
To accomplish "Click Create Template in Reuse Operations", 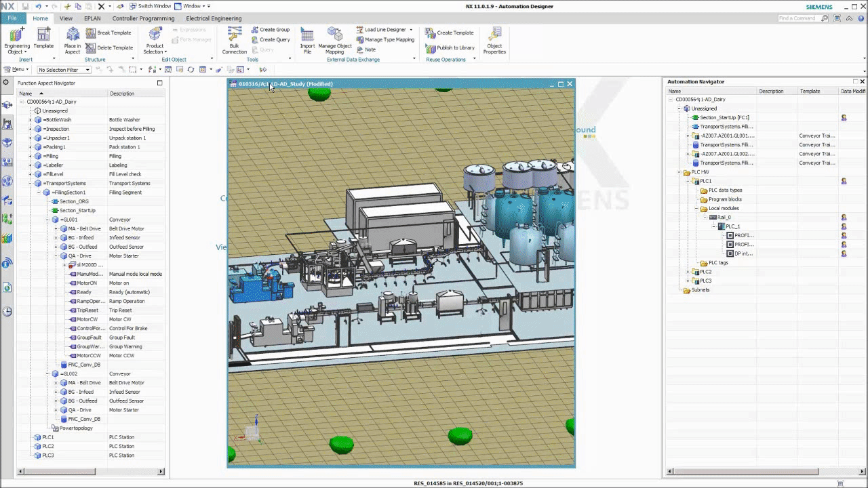I will (x=450, y=33).
